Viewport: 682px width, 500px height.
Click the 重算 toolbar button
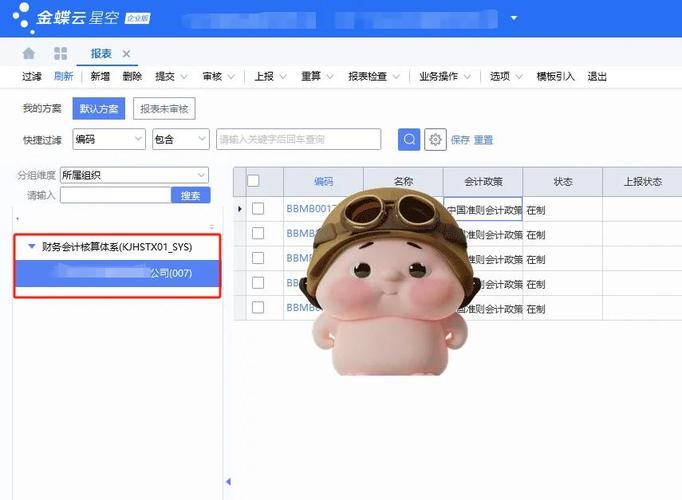point(311,77)
